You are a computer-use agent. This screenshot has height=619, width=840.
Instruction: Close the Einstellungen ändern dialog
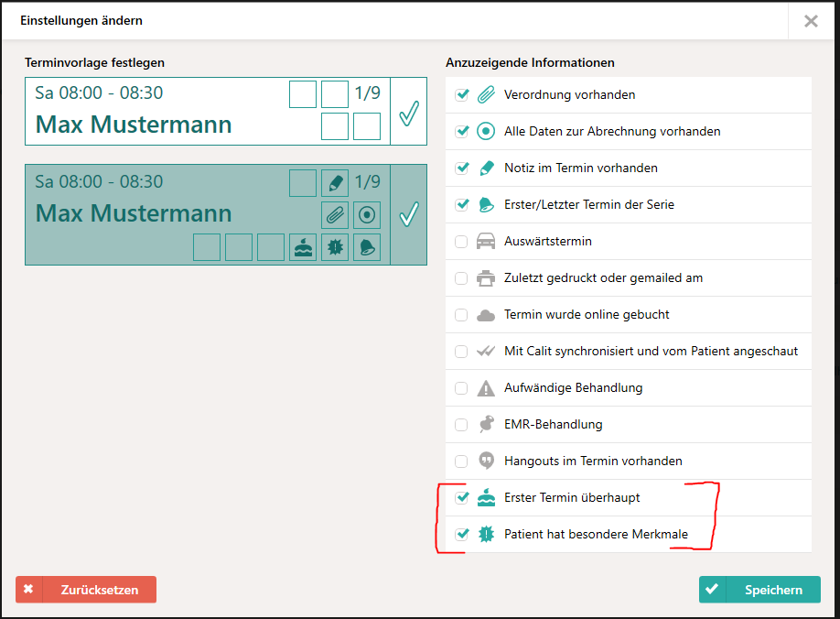(811, 21)
